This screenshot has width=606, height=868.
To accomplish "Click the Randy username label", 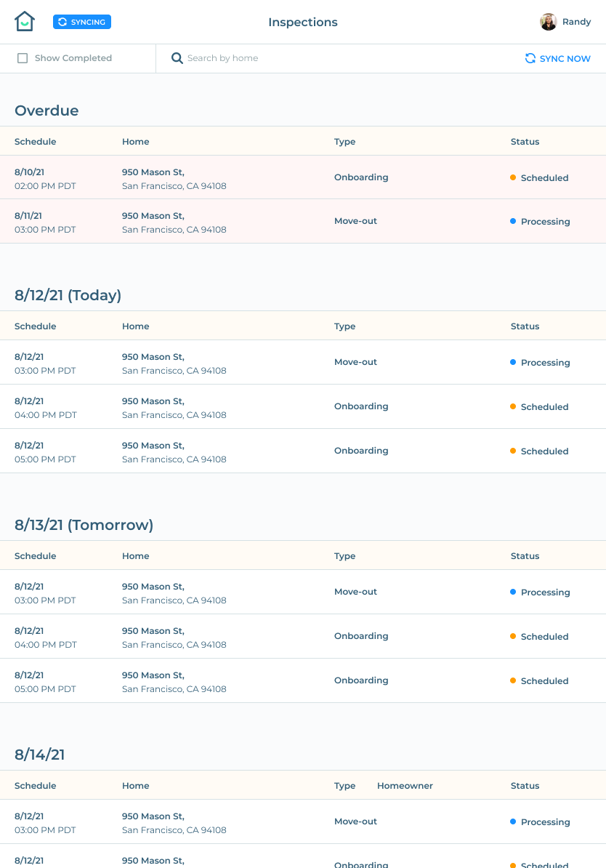I will pyautogui.click(x=577, y=22).
